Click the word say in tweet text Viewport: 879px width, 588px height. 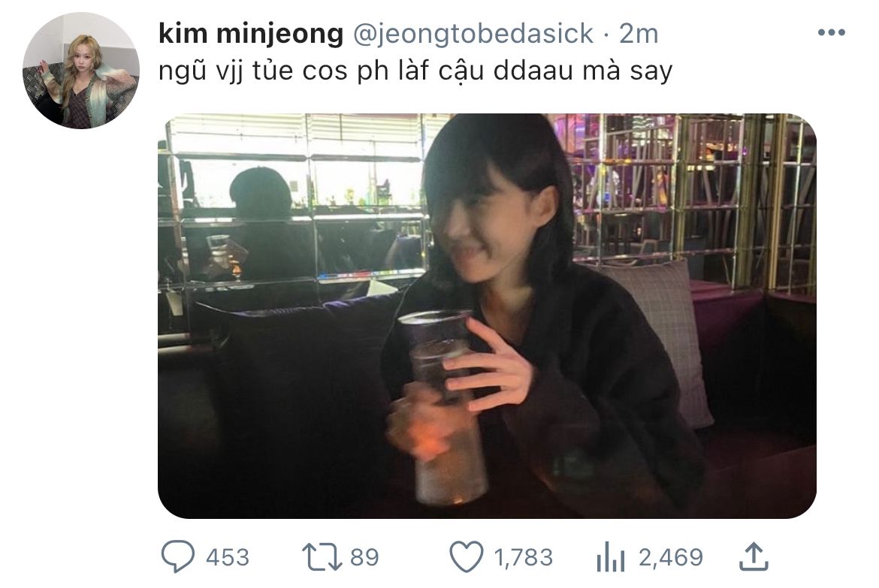click(651, 72)
